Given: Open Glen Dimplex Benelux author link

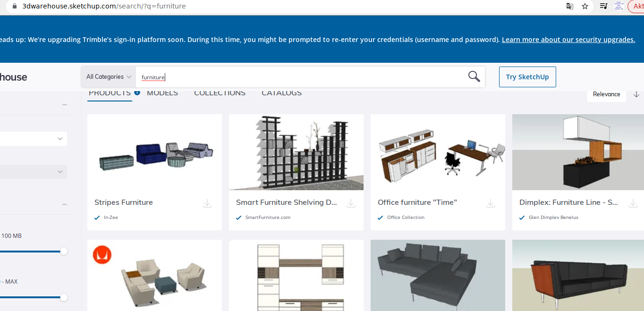Looking at the screenshot, I should click(553, 218).
